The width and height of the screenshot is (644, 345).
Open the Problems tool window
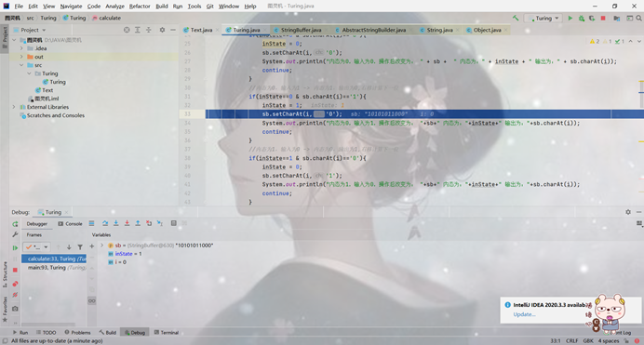pos(77,332)
